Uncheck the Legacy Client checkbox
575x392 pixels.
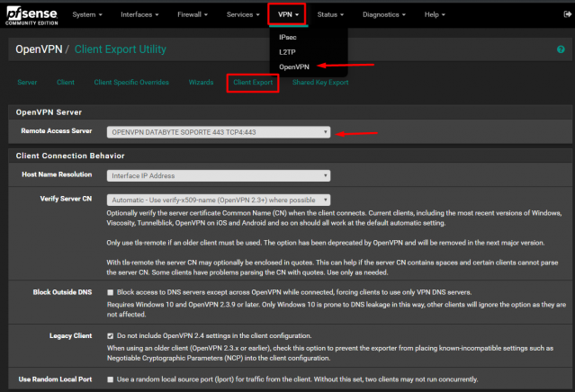110,336
